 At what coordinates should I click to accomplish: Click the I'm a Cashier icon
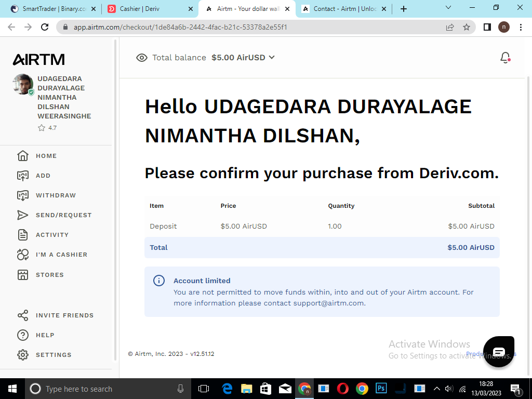[22, 255]
